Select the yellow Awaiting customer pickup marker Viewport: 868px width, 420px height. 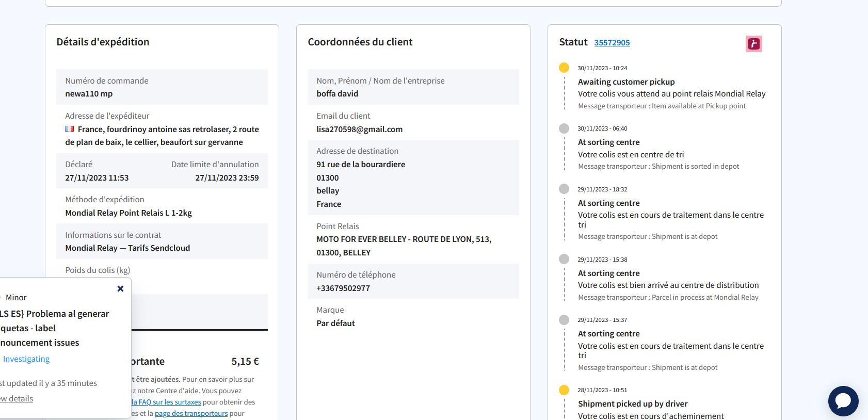tap(564, 68)
